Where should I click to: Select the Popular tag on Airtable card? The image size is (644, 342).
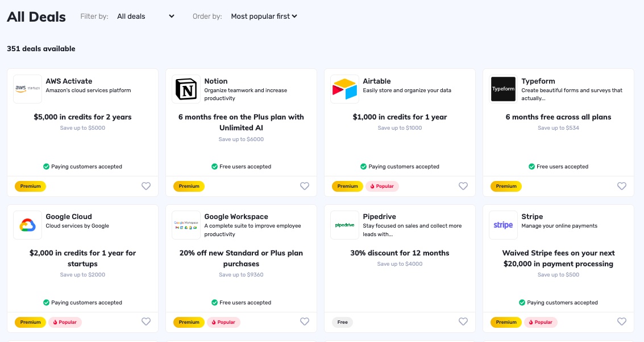[x=382, y=186]
